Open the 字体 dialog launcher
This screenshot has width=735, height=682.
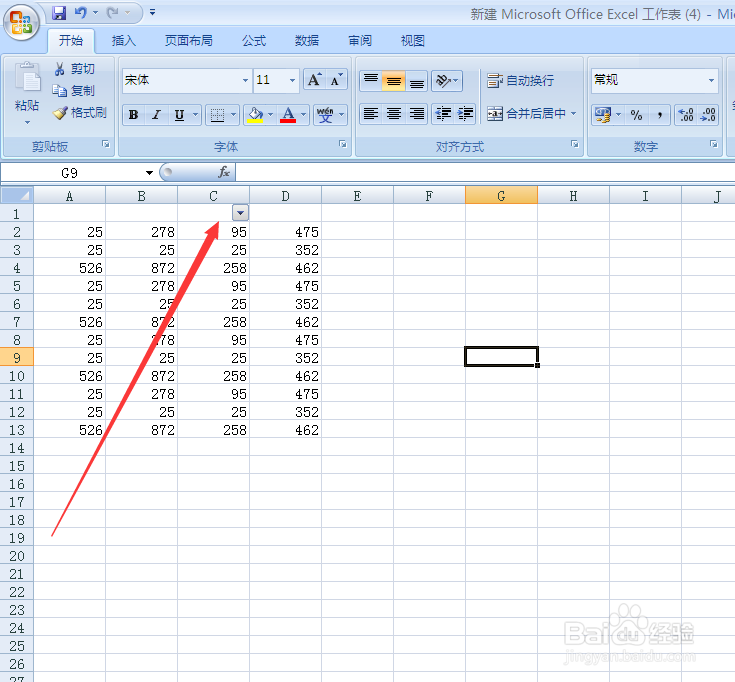pyautogui.click(x=343, y=144)
